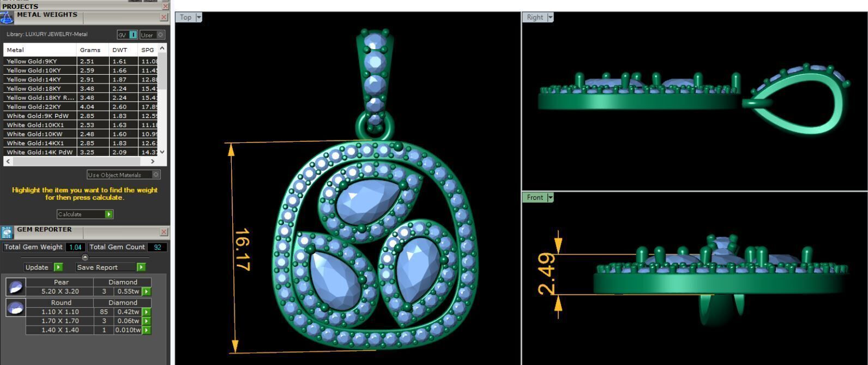
Task: Click metal list down arrow
Action: pos(162,152)
